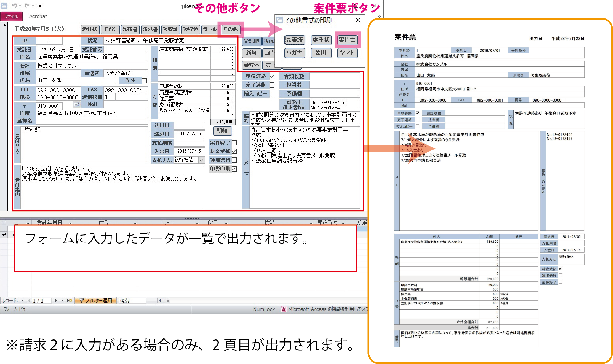
Task: Open Customize Quick Access Toolbar arrow
Action: point(40,6)
